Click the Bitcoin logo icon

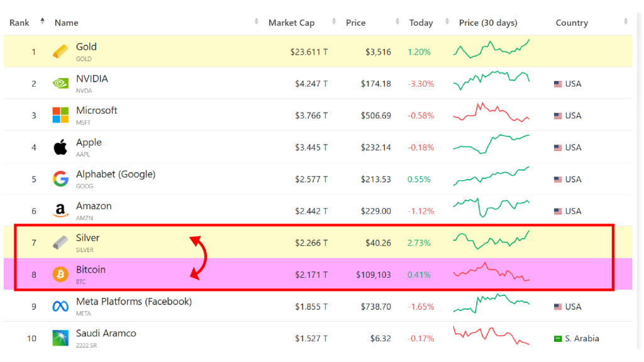(60, 274)
